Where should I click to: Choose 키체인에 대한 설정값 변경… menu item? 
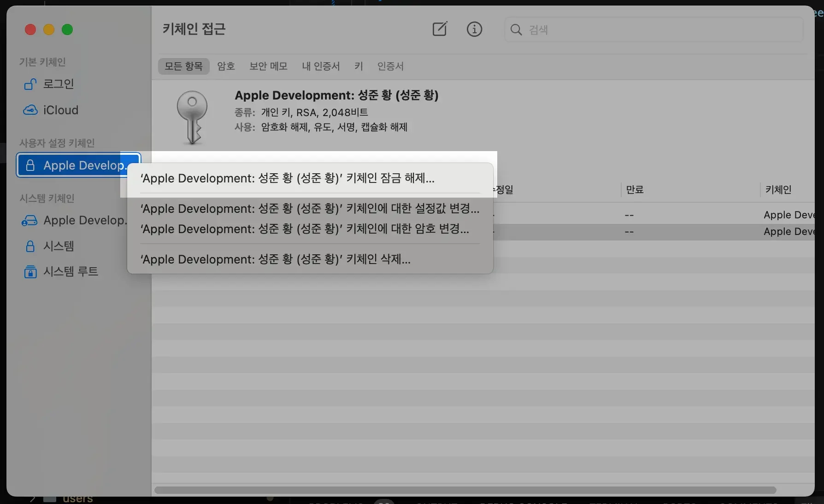[310, 209]
